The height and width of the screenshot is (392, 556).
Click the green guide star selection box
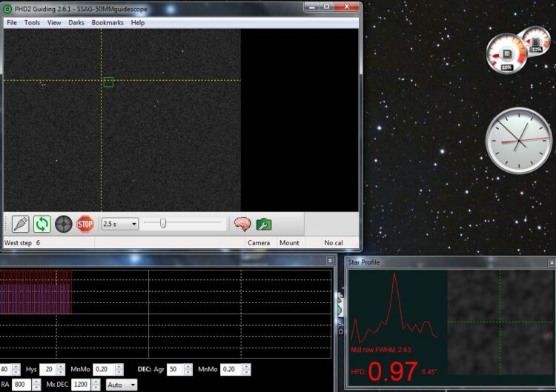[x=108, y=82]
